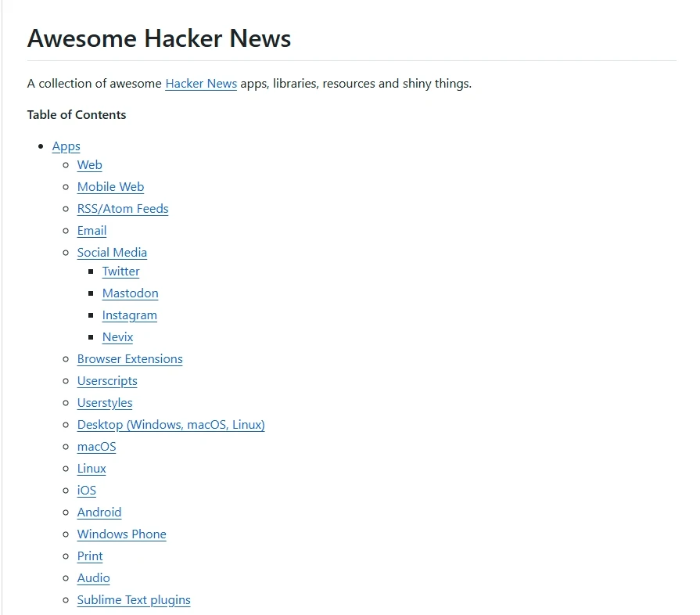700x615 pixels.
Task: Select the Email contents link
Action: tap(92, 231)
